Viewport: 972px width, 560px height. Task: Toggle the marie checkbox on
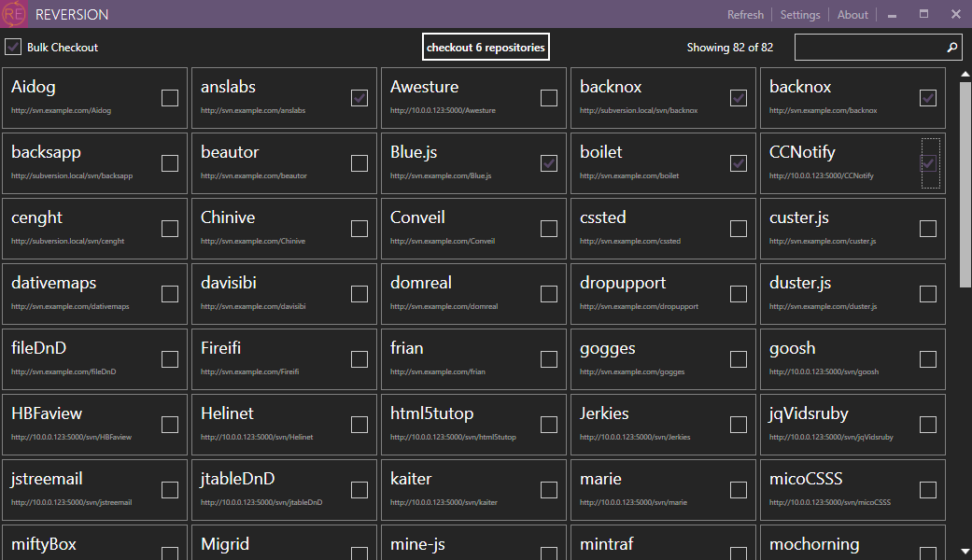[739, 490]
